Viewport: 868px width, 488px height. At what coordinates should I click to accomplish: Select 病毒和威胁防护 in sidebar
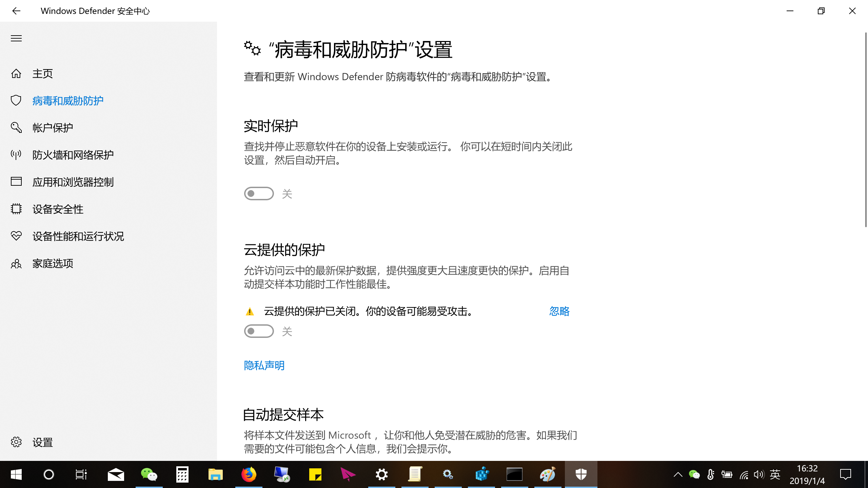[68, 101]
